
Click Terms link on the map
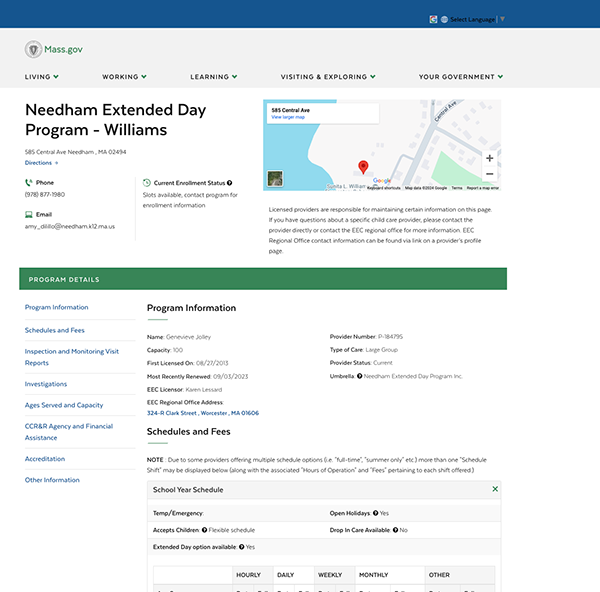point(457,188)
